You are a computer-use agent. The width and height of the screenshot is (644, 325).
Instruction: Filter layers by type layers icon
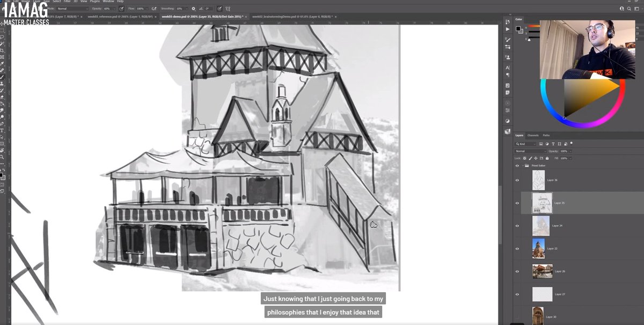pyautogui.click(x=553, y=144)
